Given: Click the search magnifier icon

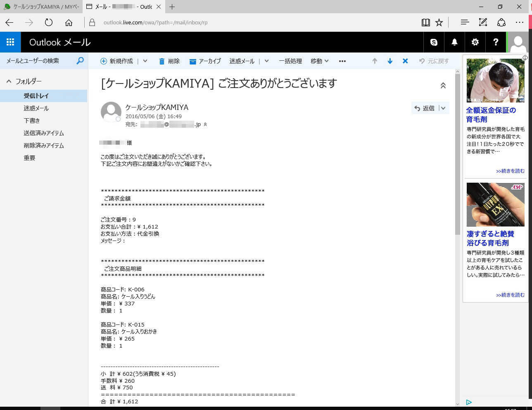Looking at the screenshot, I should click(80, 61).
